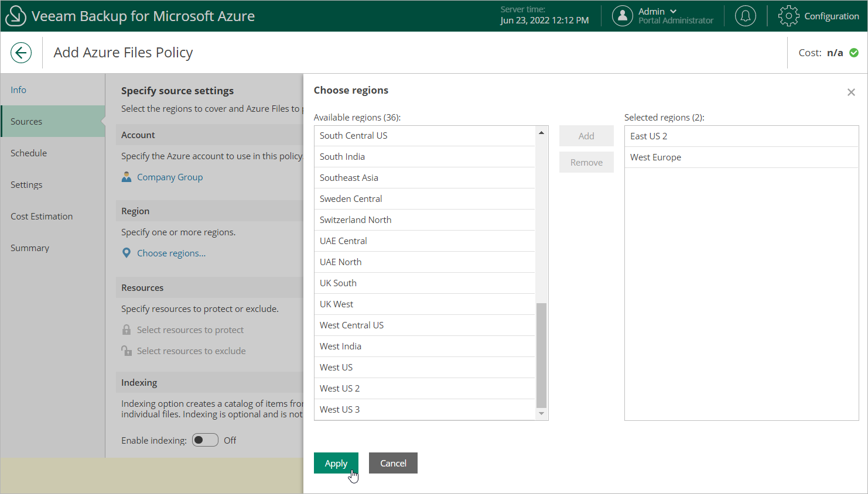The height and width of the screenshot is (494, 868).
Task: Open the Admin user avatar icon
Action: coord(623,16)
